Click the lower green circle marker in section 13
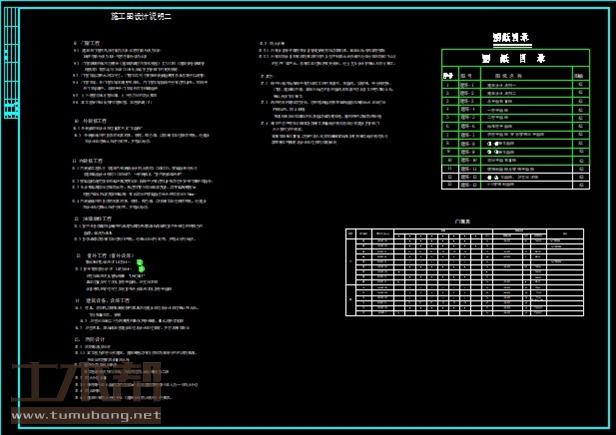 click(x=140, y=270)
